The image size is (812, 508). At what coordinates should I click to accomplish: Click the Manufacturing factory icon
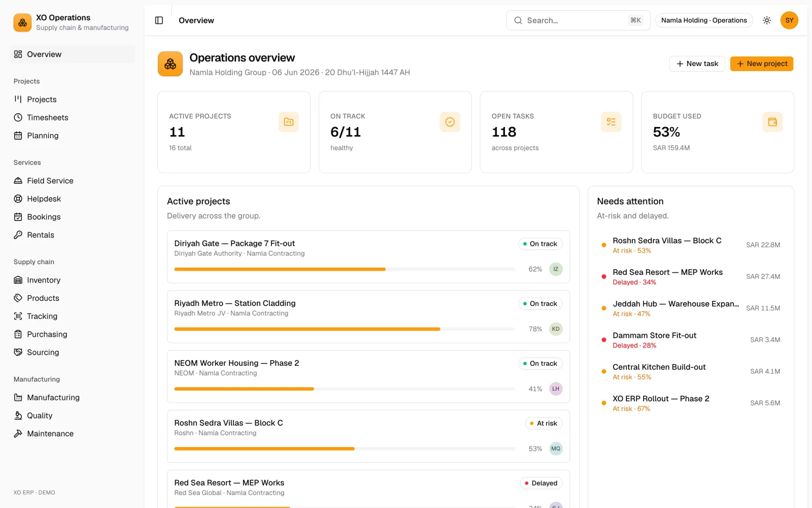point(18,397)
